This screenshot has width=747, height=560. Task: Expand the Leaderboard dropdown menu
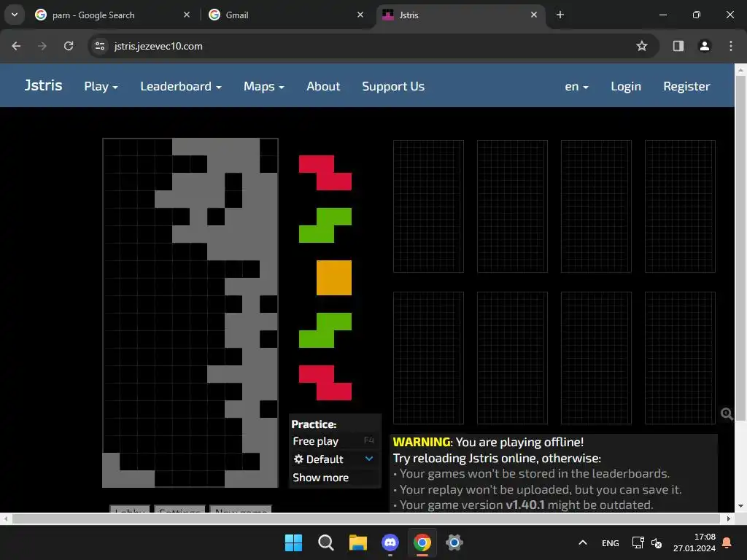tap(181, 86)
